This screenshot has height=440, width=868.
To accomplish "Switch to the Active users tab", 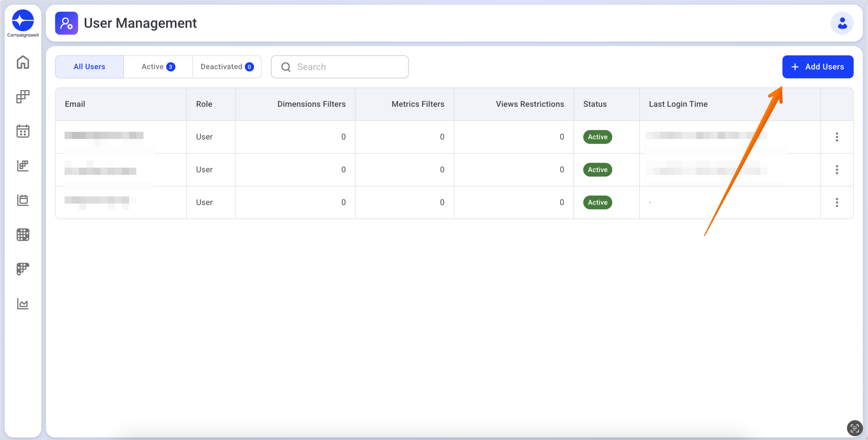I will (158, 67).
